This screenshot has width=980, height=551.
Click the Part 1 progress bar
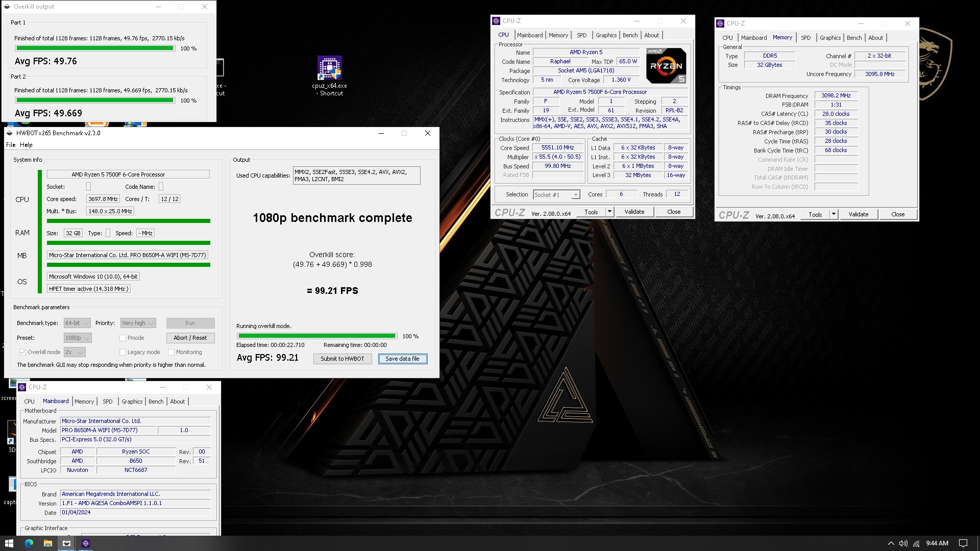coord(95,48)
